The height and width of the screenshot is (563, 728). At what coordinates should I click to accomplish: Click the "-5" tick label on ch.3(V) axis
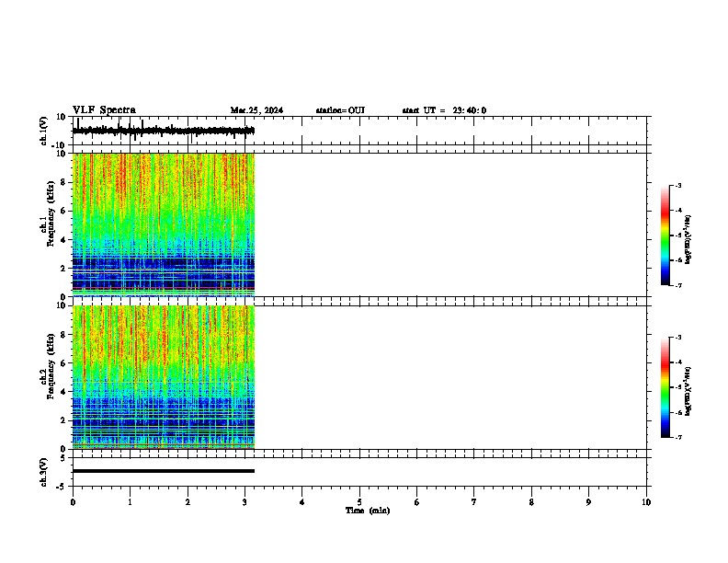[x=61, y=487]
